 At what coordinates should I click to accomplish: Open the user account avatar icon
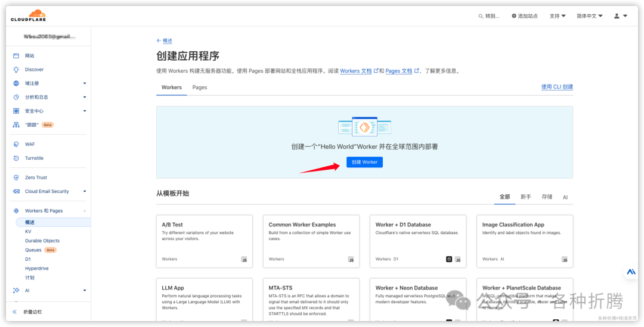pos(617,16)
